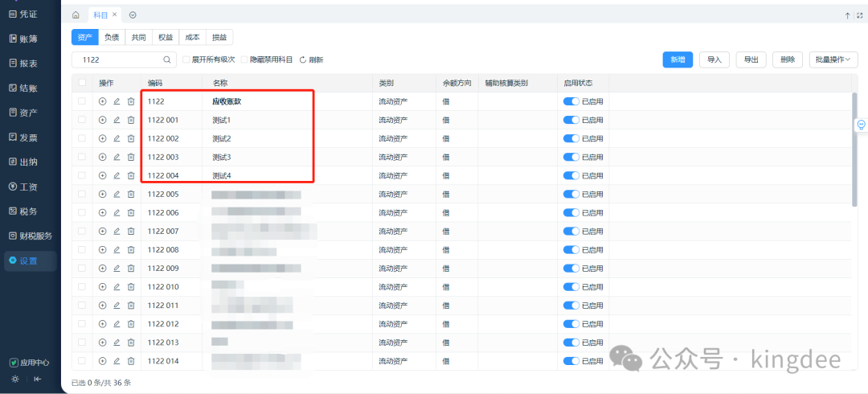Screen dimensions: 868x394
Task: Select the header checkbox to select all rows
Action: (82, 83)
